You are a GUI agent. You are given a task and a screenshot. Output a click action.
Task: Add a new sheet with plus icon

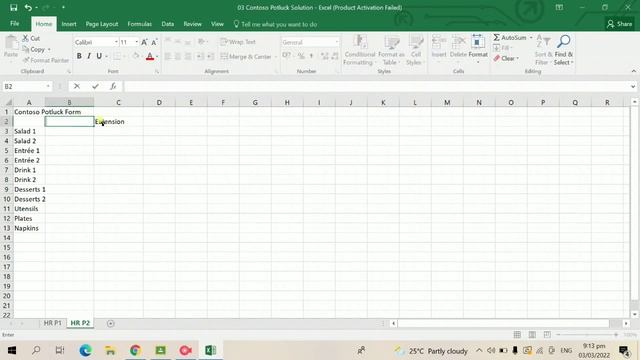[111, 323]
